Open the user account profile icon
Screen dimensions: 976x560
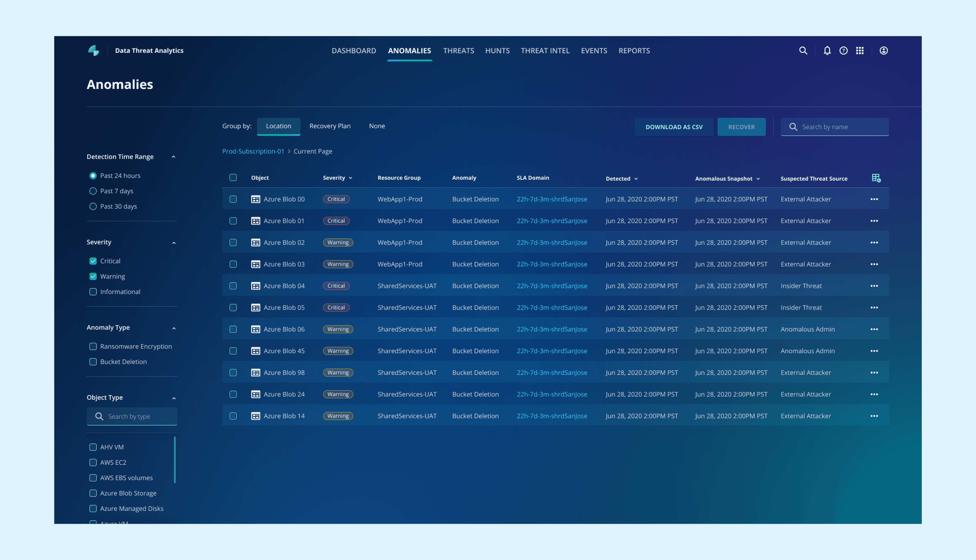pos(883,50)
